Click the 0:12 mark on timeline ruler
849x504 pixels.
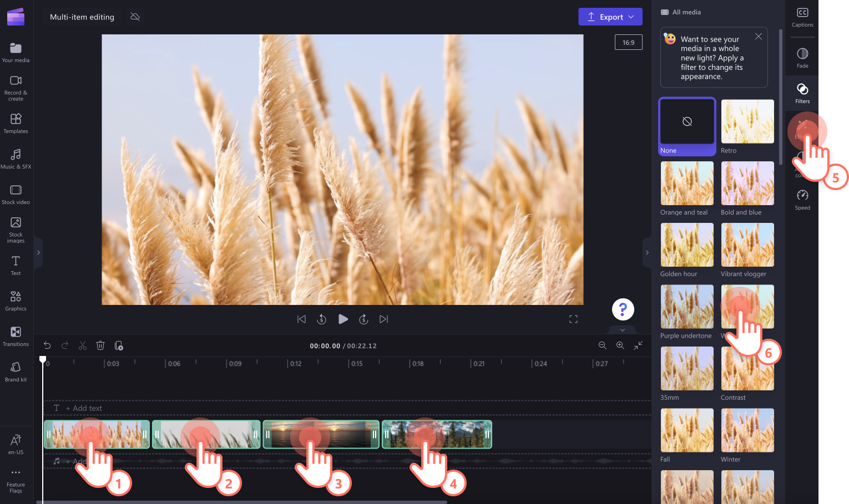coord(296,364)
